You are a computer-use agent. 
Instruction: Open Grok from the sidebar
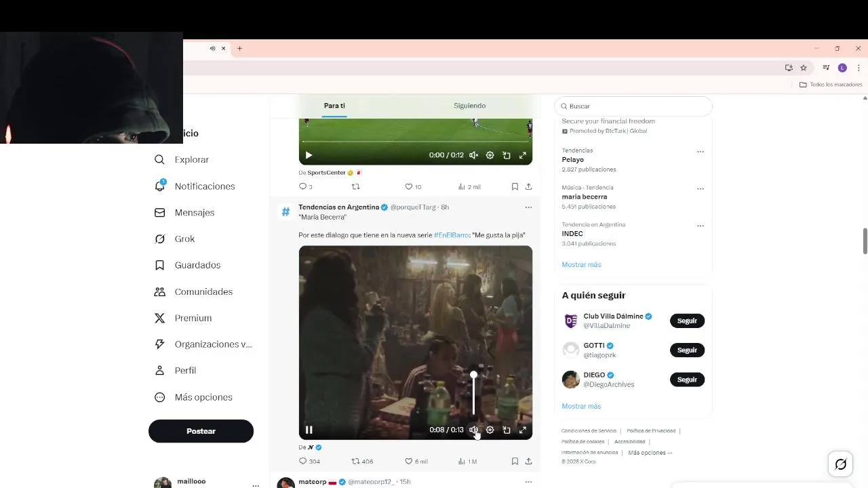point(174,239)
